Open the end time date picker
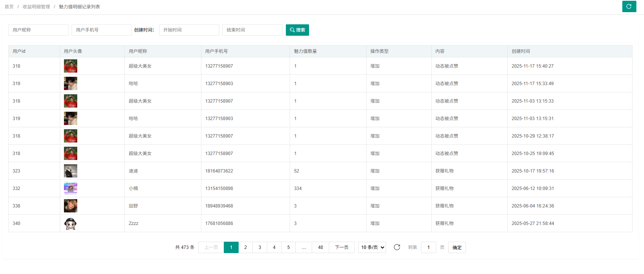The image size is (644, 274). pyautogui.click(x=252, y=30)
